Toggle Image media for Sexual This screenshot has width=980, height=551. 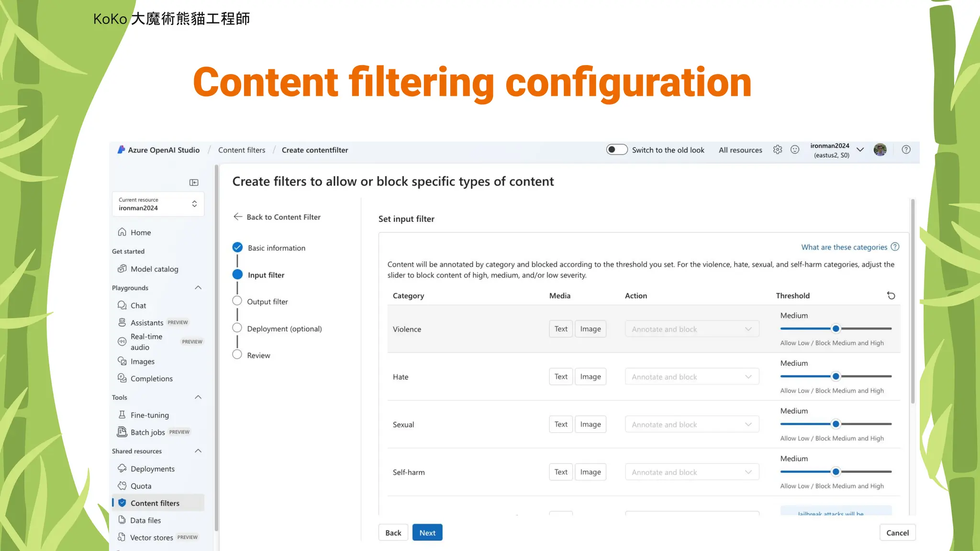tap(590, 424)
